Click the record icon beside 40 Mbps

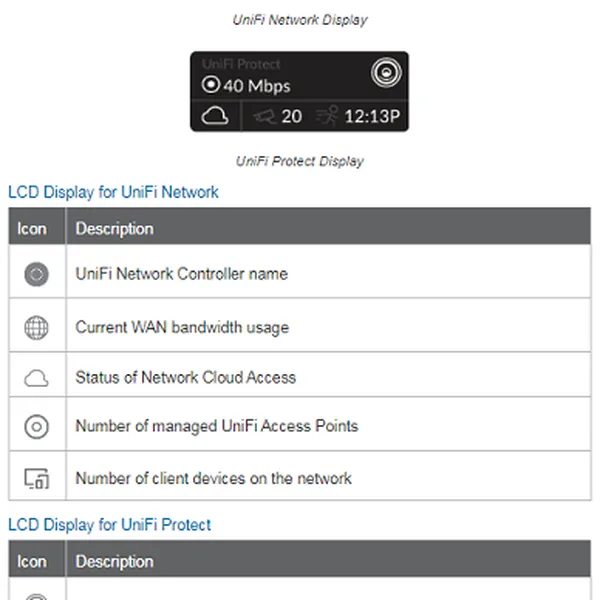click(x=211, y=86)
